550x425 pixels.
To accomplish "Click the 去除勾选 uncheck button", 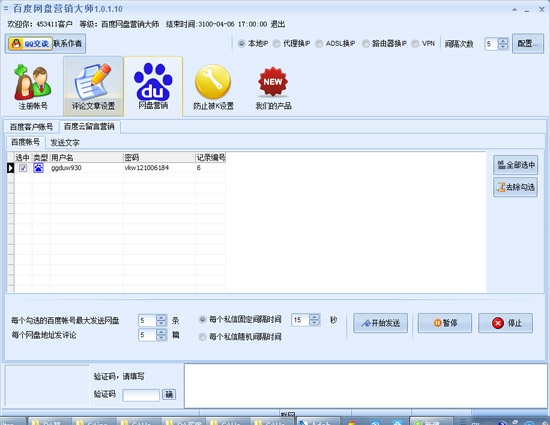I will tap(515, 187).
